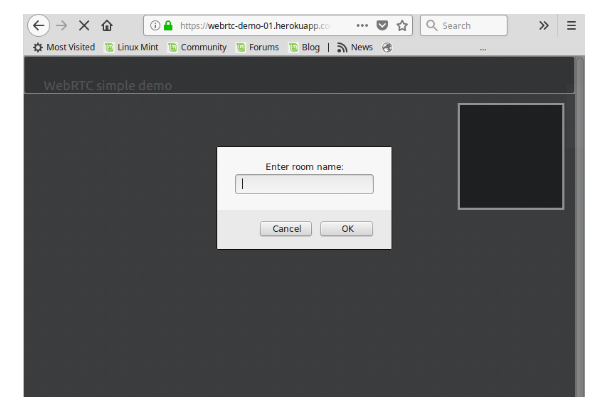Bookmark this page with the star
599x416 pixels.
[x=402, y=26]
